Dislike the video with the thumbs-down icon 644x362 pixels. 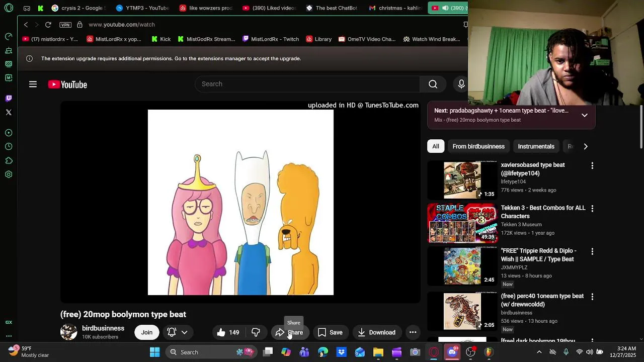(x=256, y=332)
